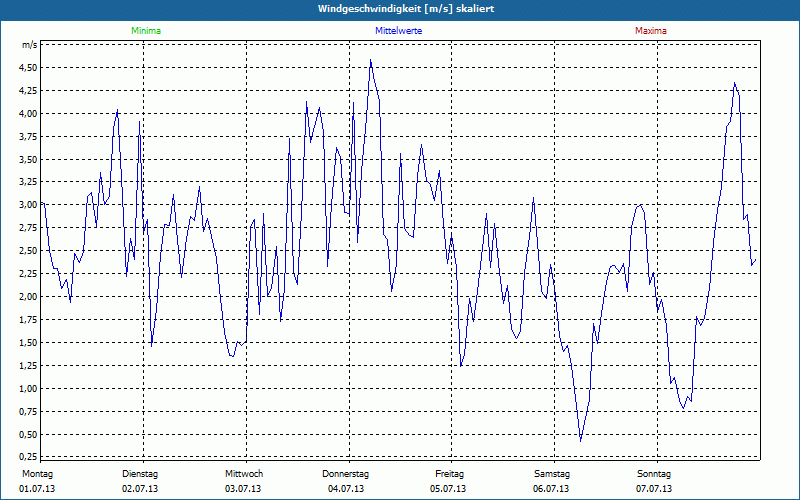
Task: Click the m/s unit label
Action: tap(30, 45)
